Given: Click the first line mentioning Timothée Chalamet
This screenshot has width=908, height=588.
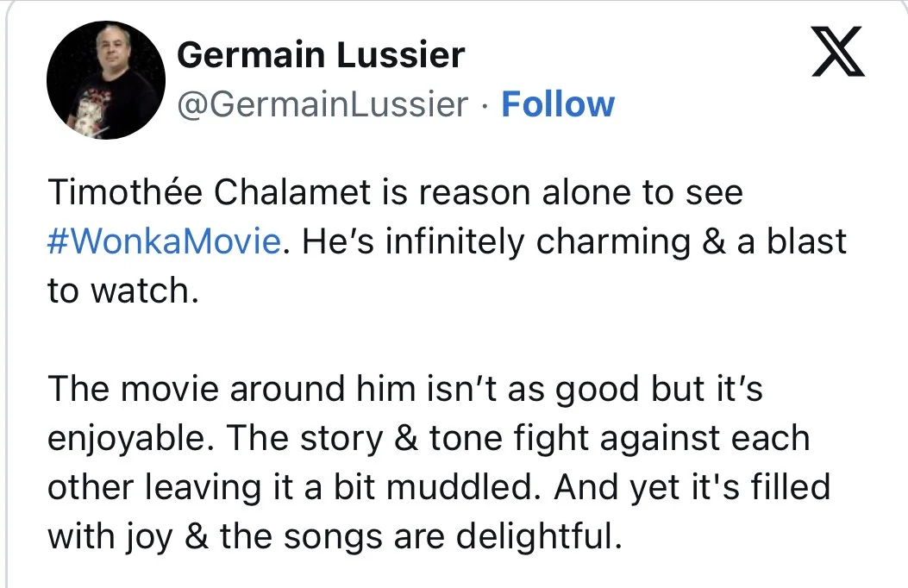Looking at the screenshot, I should tap(395, 192).
